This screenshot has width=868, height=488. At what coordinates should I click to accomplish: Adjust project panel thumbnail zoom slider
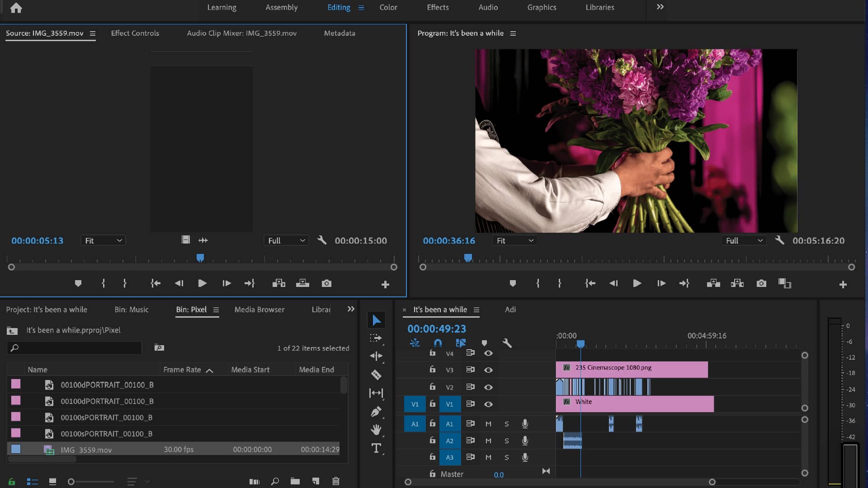[71, 482]
